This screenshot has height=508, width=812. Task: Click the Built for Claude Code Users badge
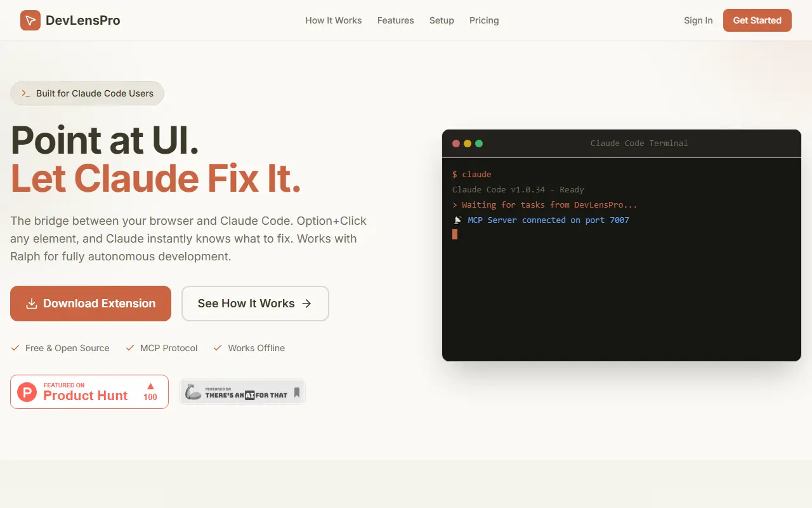87,93
